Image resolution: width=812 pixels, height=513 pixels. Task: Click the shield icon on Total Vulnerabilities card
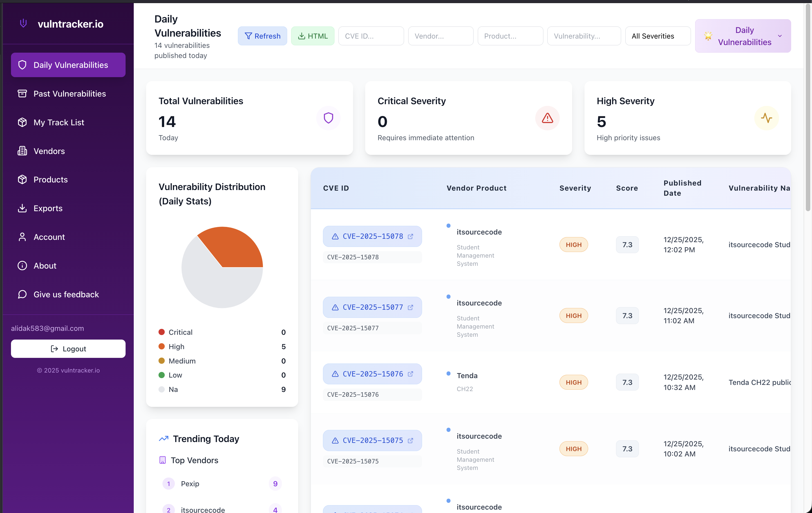click(x=328, y=118)
